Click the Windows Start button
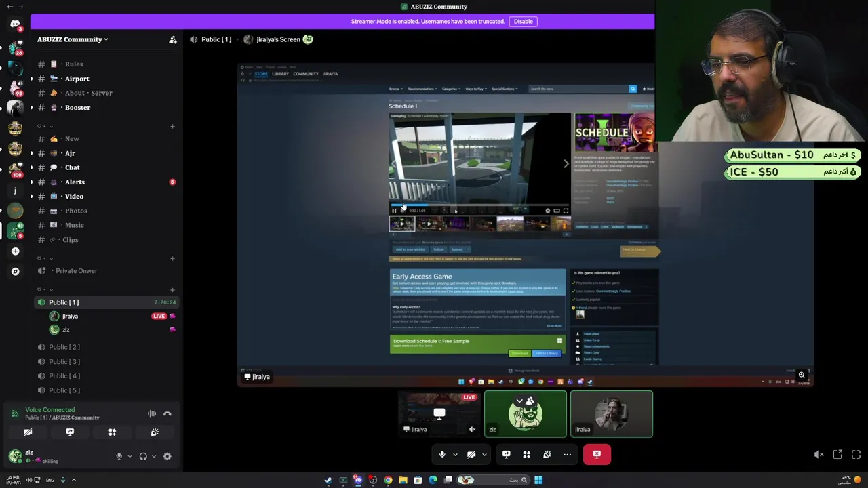This screenshot has width=868, height=488. coord(538,480)
